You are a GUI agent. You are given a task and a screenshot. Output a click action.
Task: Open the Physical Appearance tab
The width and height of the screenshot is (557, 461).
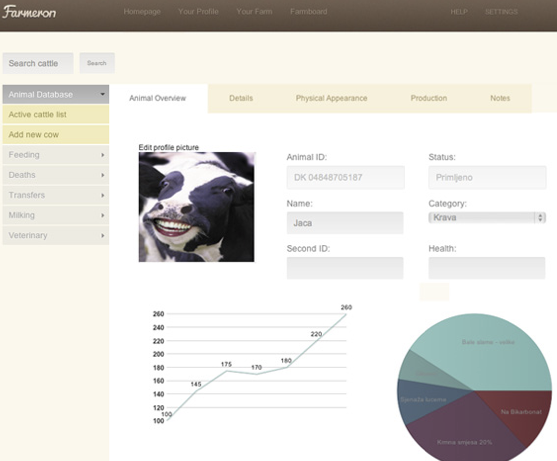click(331, 98)
